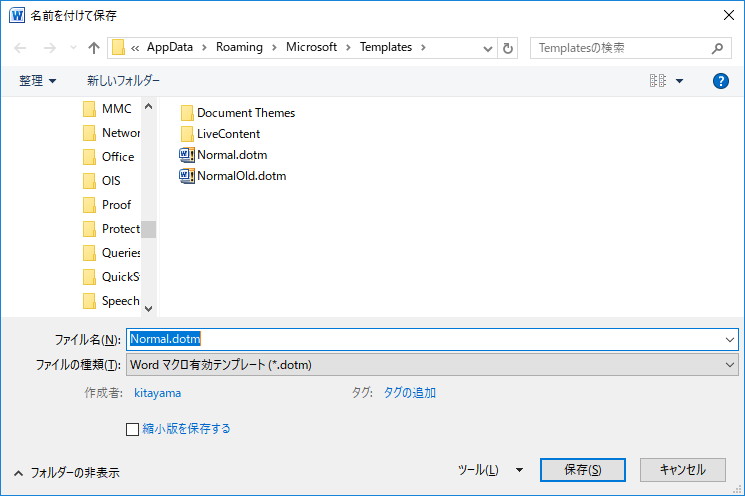This screenshot has width=745, height=496.
Task: Select the Document Themes folder
Action: click(x=238, y=113)
